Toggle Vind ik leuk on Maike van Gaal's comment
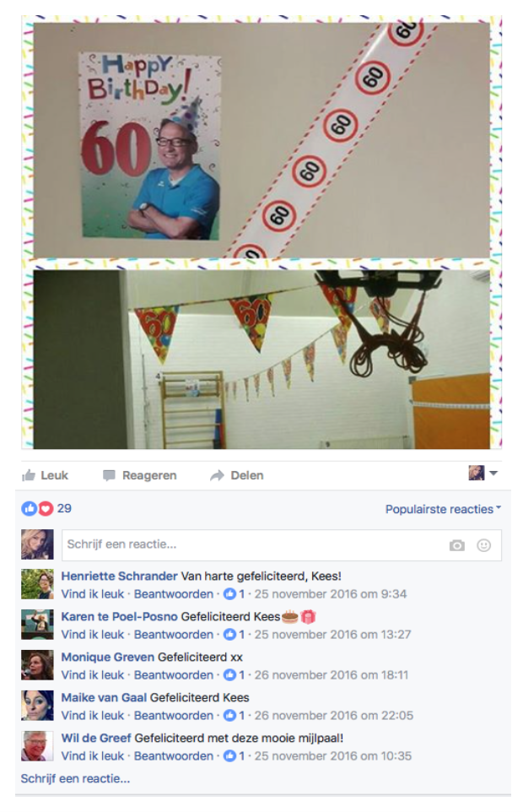523x812 pixels. (x=93, y=716)
